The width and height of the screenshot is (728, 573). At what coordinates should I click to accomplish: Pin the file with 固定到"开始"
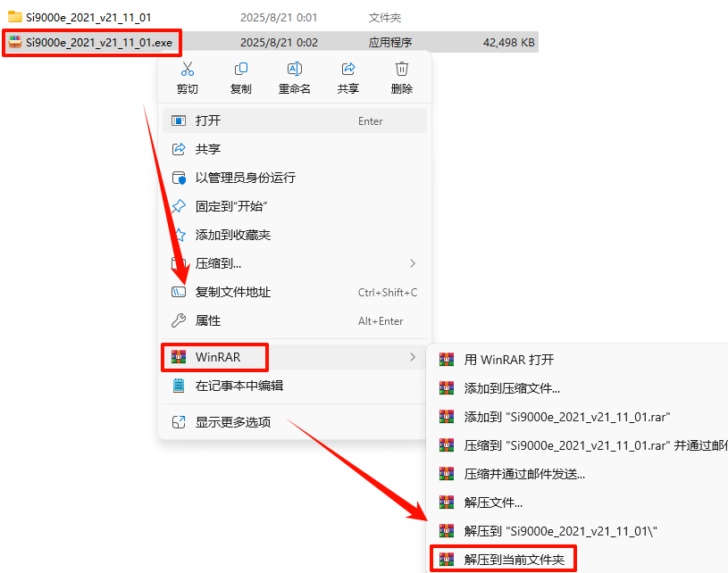pyautogui.click(x=295, y=206)
